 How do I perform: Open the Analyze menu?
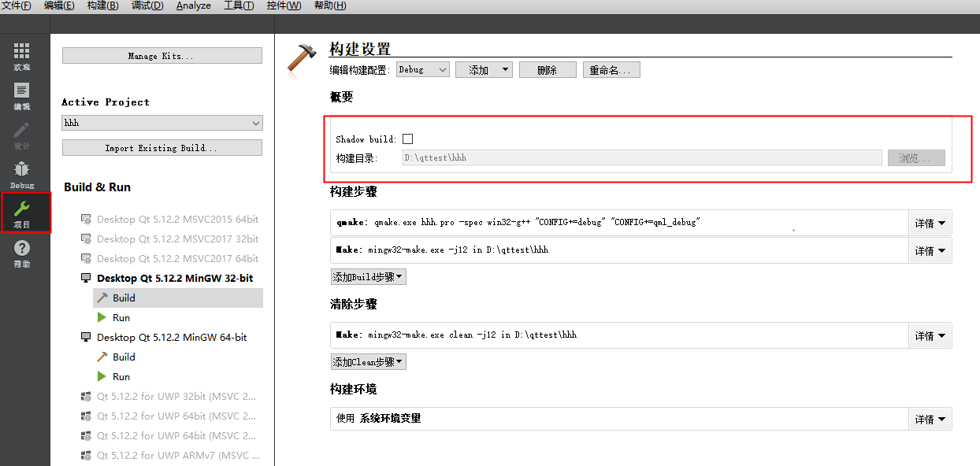(x=194, y=6)
